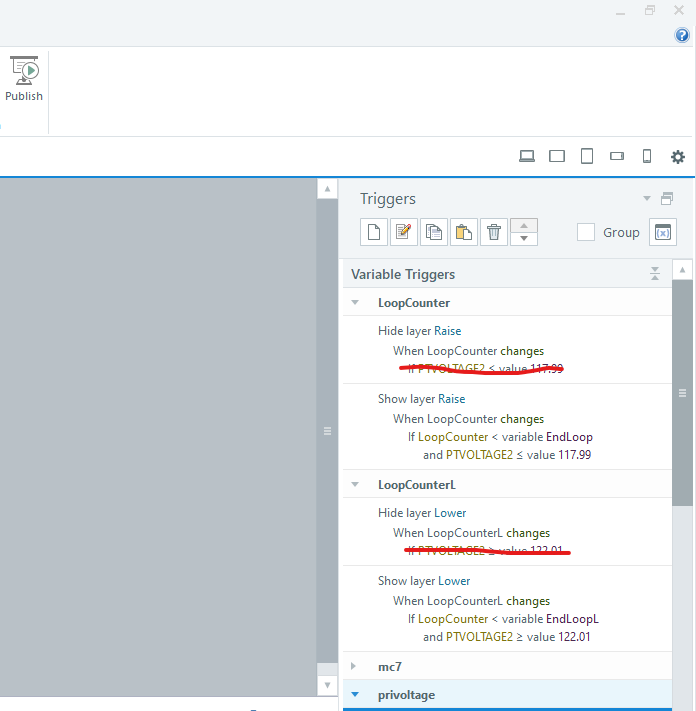Click Triggers panel scroll up arrow
This screenshot has height=711, width=696.
click(682, 270)
